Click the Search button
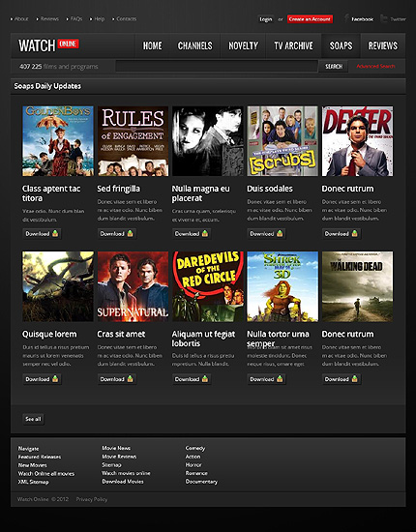Screen dimensions: 416x532 click(x=334, y=66)
